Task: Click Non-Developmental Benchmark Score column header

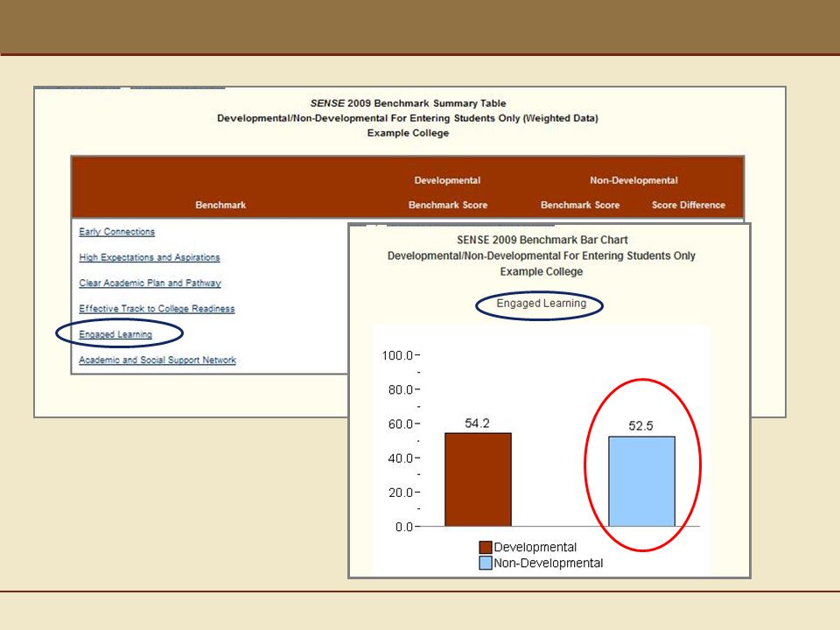Action: (580, 205)
